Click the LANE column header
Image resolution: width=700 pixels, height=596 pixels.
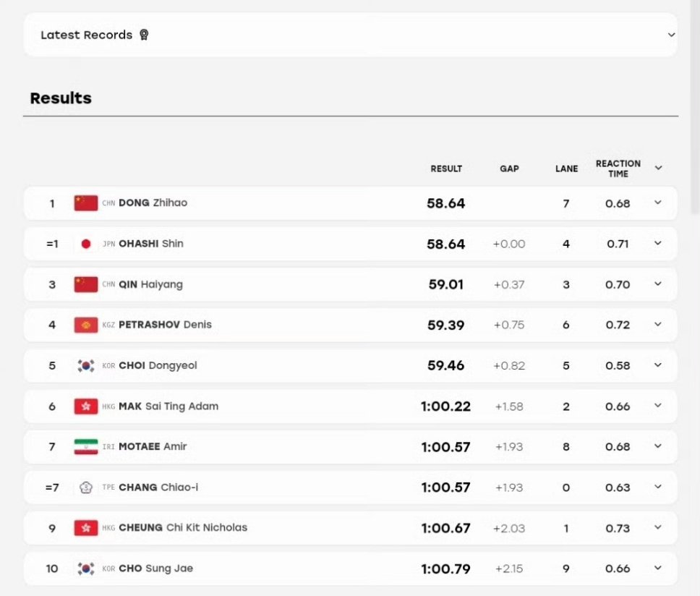tap(566, 169)
